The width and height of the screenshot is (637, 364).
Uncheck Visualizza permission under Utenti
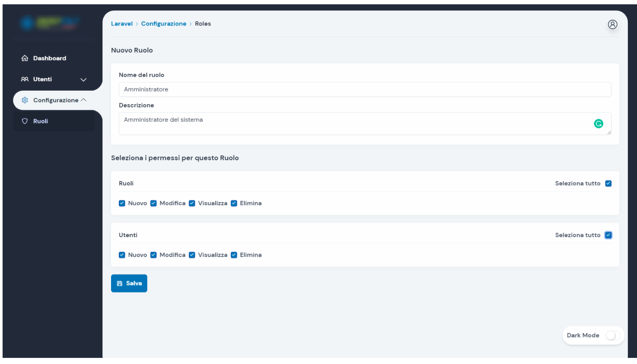click(x=192, y=255)
